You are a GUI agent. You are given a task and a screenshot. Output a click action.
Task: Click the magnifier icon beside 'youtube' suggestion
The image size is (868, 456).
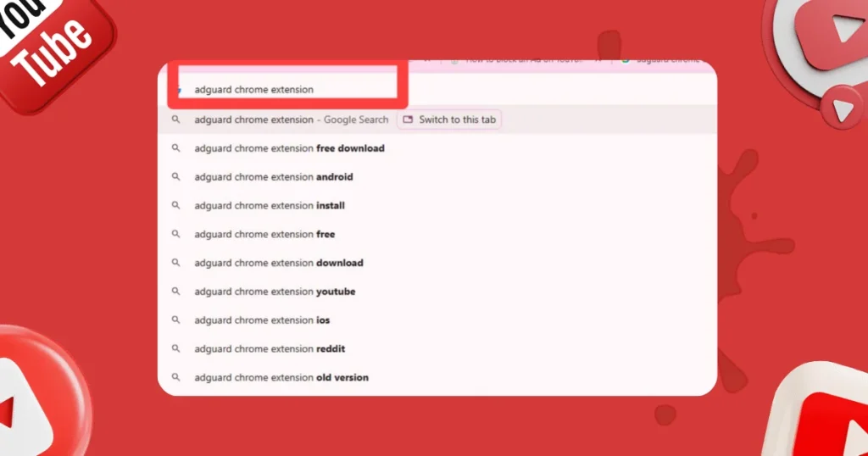[x=176, y=292]
